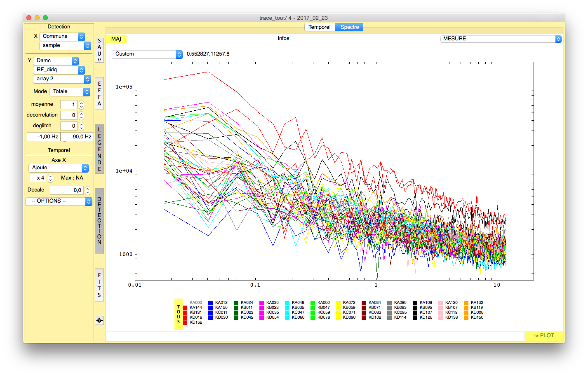
Task: Click the Decale value input field
Action: pos(67,190)
